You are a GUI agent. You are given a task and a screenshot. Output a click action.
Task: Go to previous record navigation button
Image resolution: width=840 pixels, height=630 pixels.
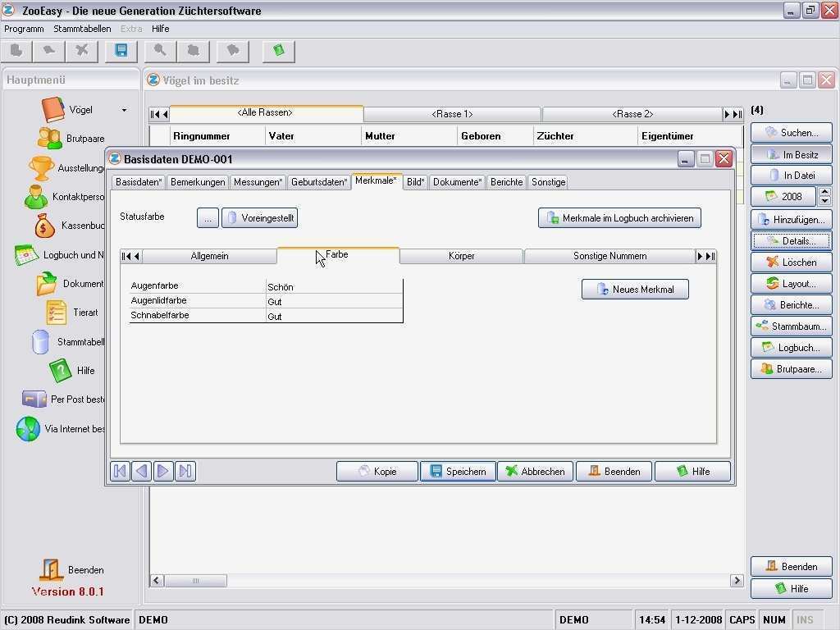pos(141,472)
